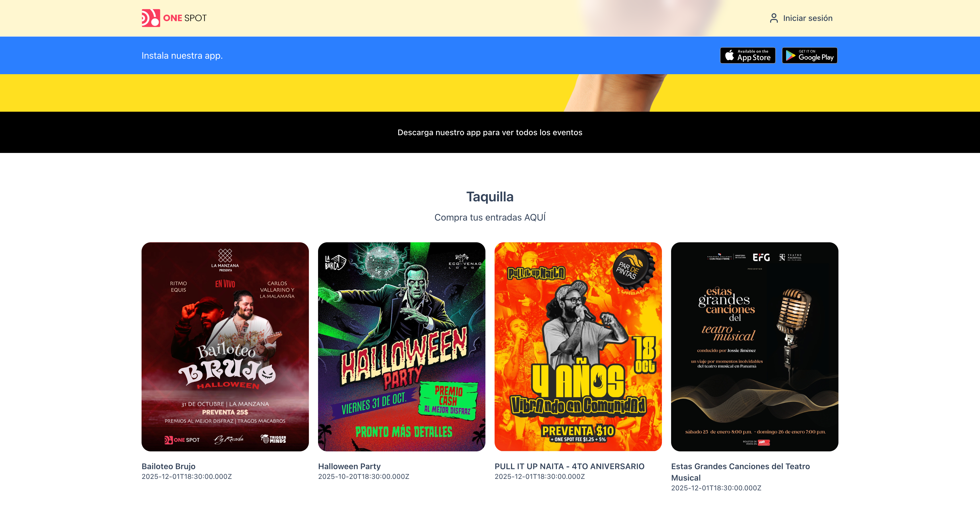Click the One Spot logo icon

point(151,18)
